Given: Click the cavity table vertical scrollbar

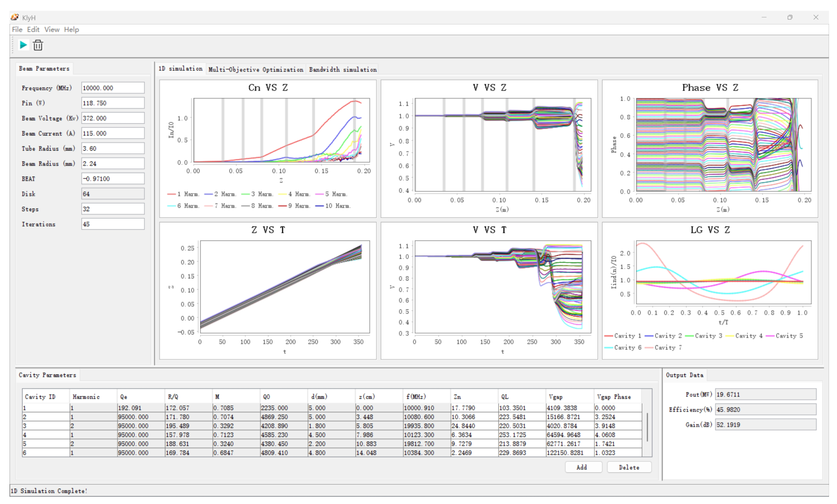Looking at the screenshot, I should pos(647,427).
